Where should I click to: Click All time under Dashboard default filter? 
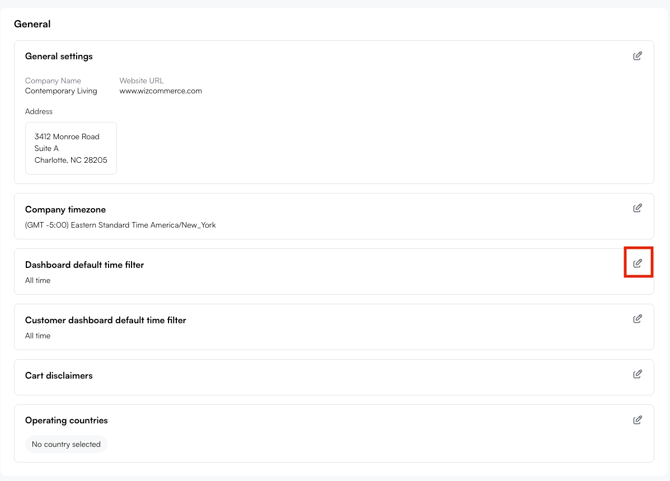point(38,281)
